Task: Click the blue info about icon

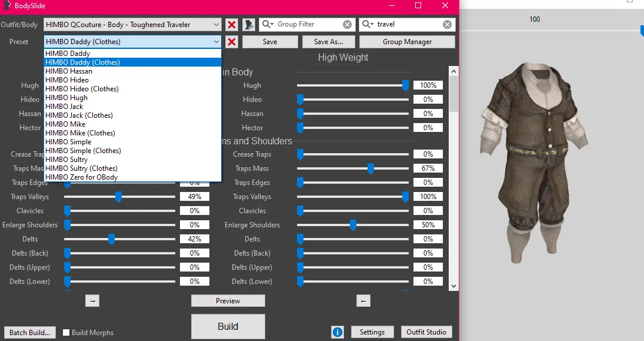Action: (338, 332)
